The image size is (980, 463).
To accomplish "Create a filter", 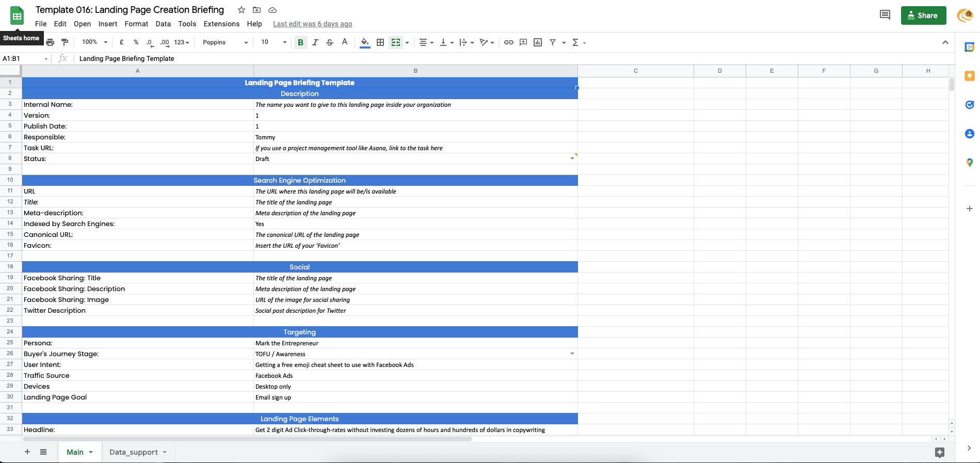I will [x=553, y=42].
